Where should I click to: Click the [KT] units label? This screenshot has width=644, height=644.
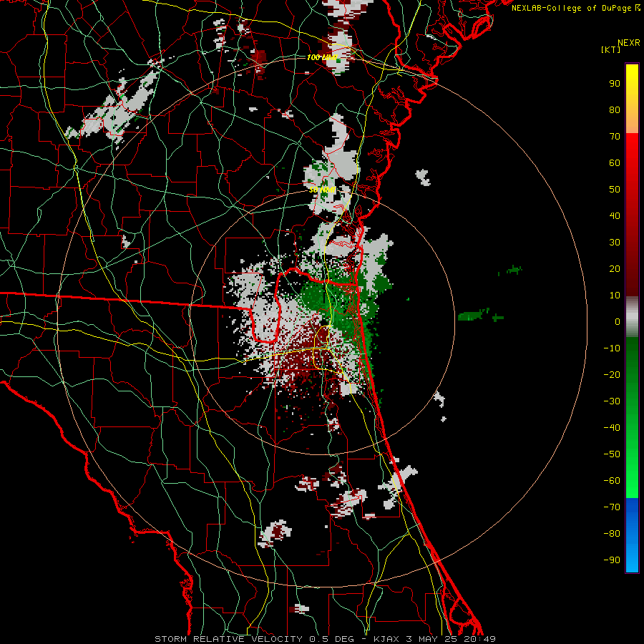tap(610, 49)
